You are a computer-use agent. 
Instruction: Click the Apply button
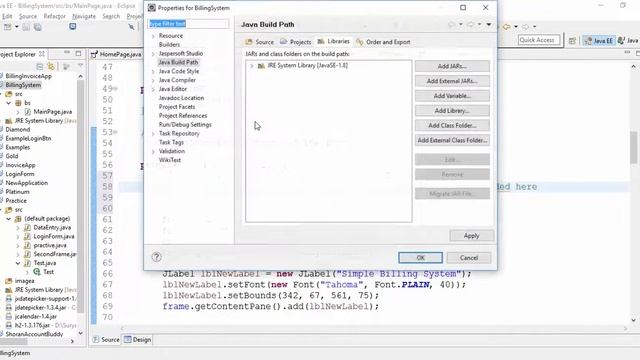[471, 236]
